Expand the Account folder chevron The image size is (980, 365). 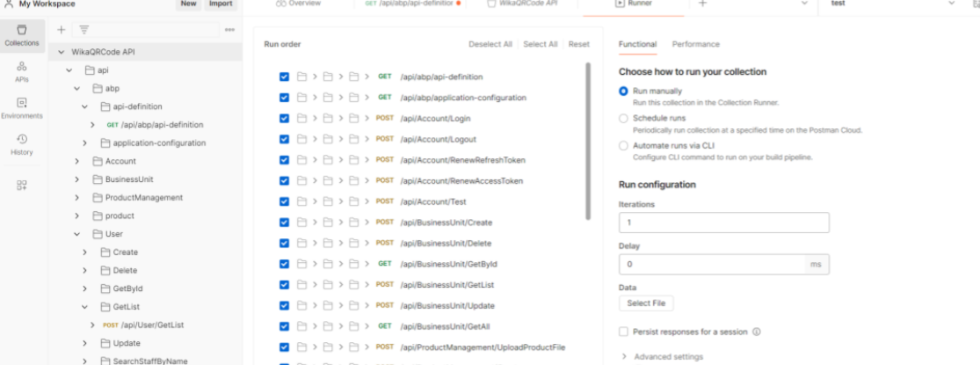(76, 161)
